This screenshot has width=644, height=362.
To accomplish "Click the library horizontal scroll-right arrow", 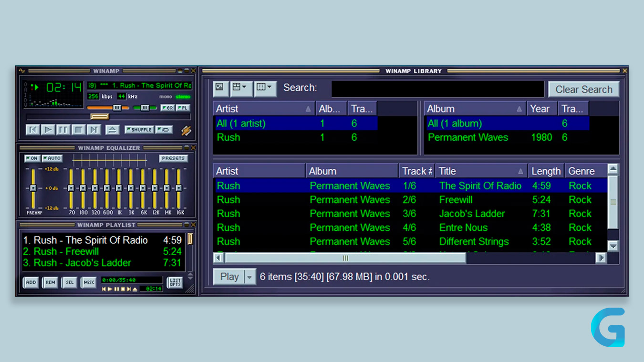I will [601, 258].
